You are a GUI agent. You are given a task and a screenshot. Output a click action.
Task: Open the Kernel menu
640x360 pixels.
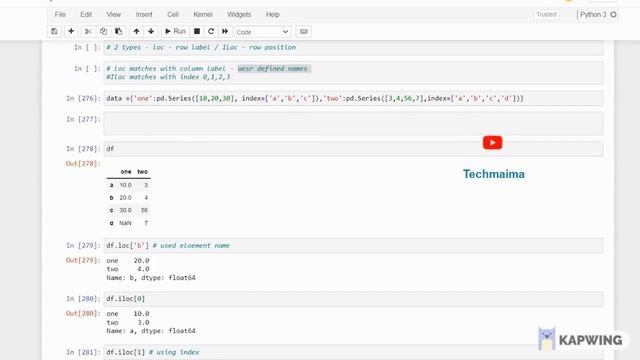pos(203,14)
